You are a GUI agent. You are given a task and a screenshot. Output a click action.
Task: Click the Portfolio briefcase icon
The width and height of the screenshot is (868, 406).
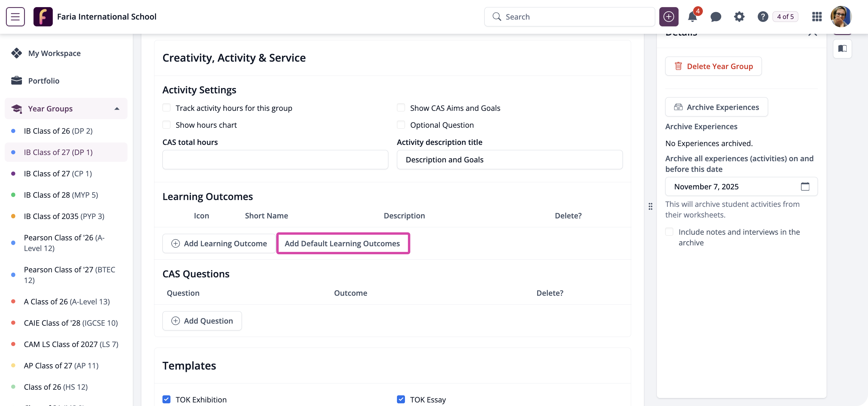tap(17, 81)
